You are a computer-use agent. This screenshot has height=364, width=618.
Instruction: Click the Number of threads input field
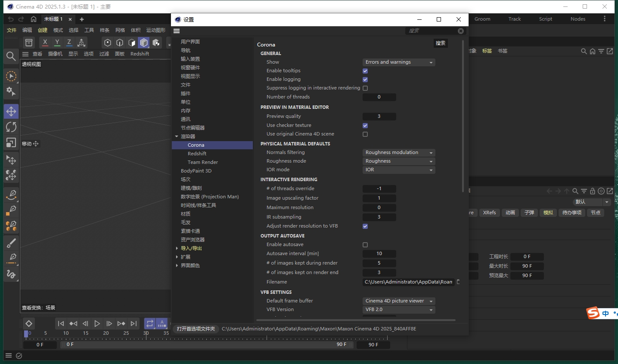click(x=379, y=97)
